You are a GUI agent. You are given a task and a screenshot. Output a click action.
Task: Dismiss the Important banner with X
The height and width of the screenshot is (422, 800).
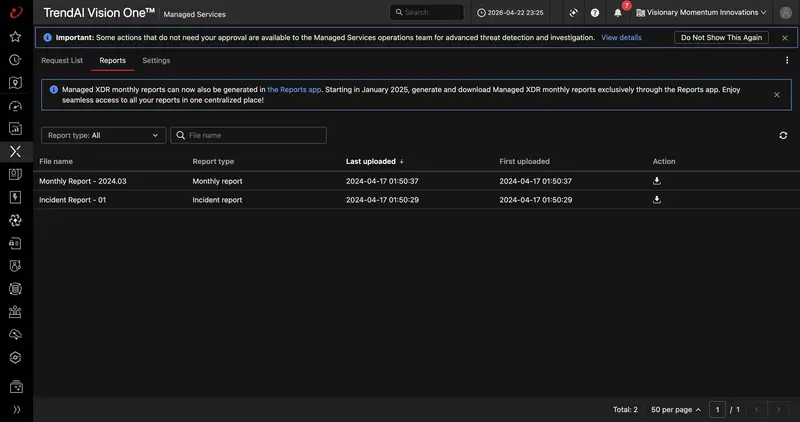(x=785, y=38)
